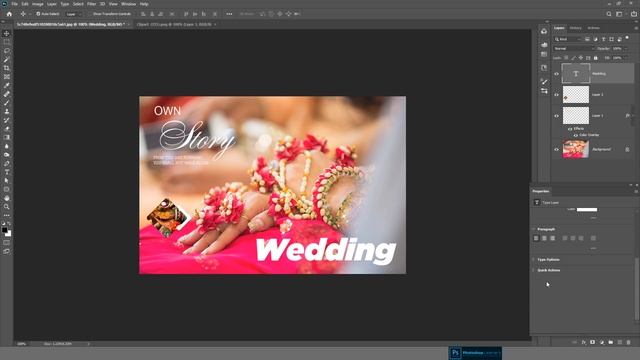Click the text color swatch in Properties
Image resolution: width=640 pixels, height=360 pixels.
pos(587,209)
